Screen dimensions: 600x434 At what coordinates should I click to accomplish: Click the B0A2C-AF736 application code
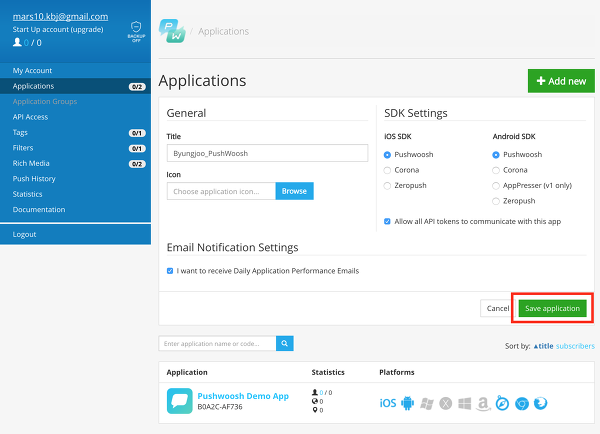(x=220, y=407)
